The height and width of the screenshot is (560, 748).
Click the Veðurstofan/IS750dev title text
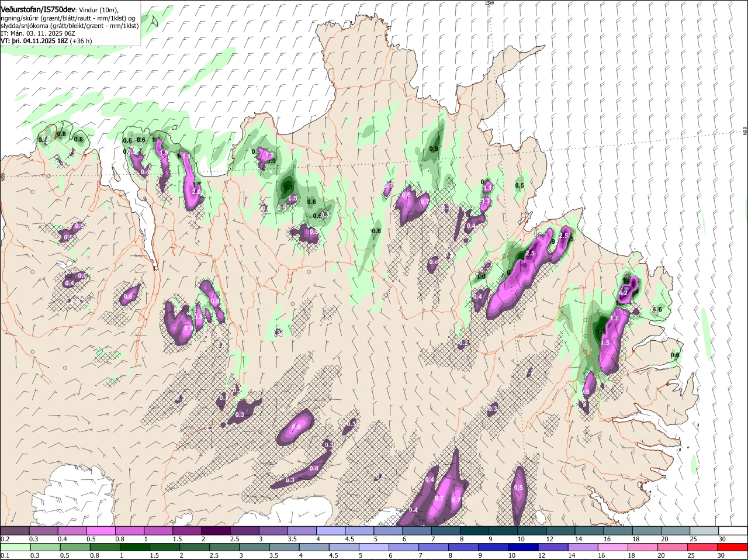(x=39, y=10)
